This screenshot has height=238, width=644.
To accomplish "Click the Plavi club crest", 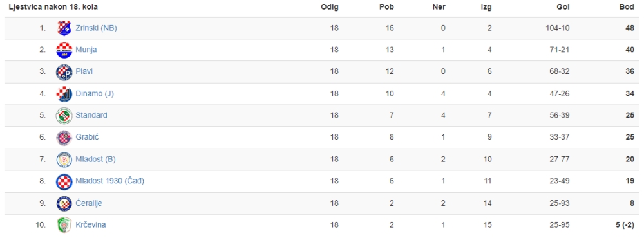I will 64,72.
